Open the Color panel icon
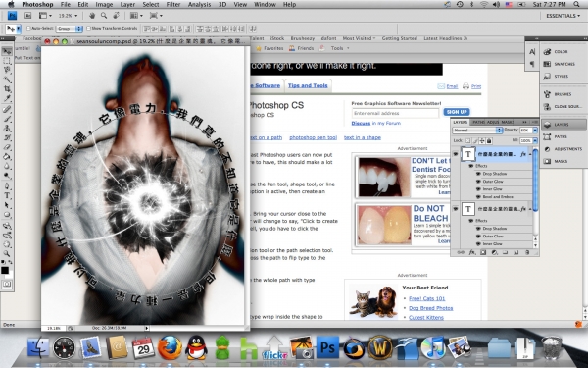This screenshot has width=588, height=368. (547, 52)
